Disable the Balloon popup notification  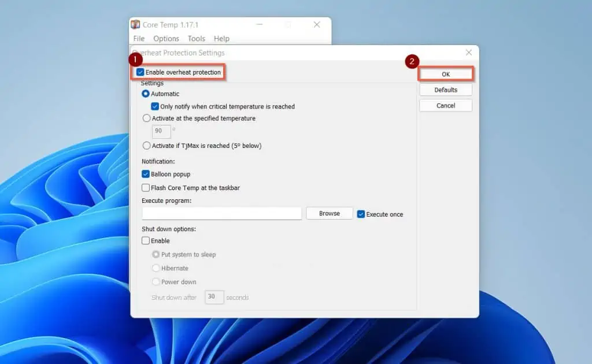pos(146,174)
